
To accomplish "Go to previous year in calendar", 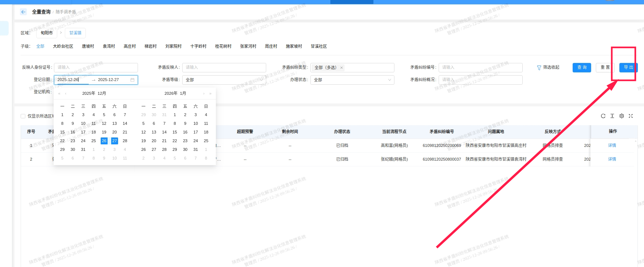I will point(59,94).
